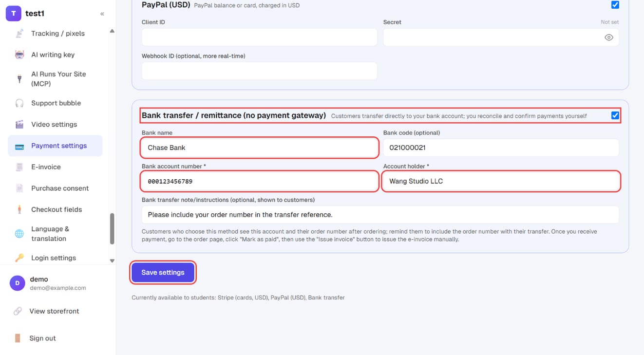Click the Tracking / pixels sidebar icon
This screenshot has height=355, width=644.
pyautogui.click(x=19, y=34)
